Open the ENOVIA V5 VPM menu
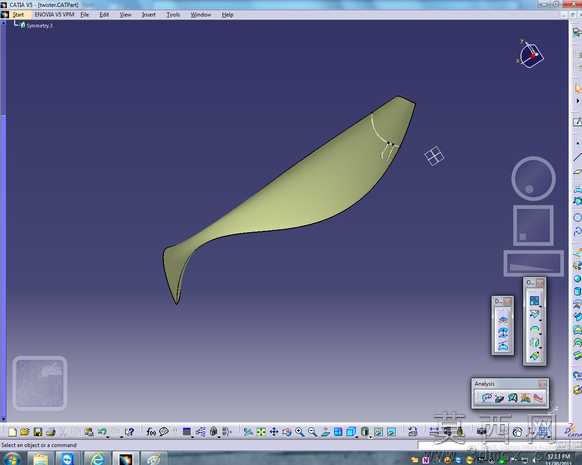The image size is (582, 465). (55, 14)
